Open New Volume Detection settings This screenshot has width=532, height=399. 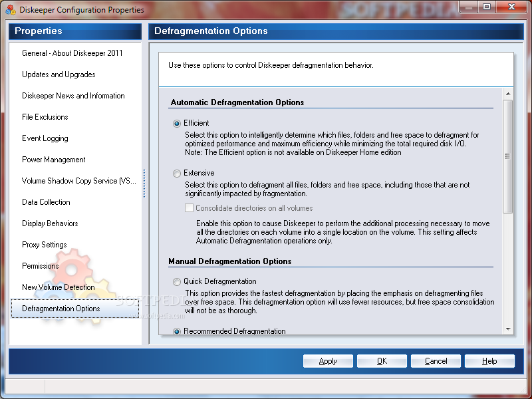[59, 287]
